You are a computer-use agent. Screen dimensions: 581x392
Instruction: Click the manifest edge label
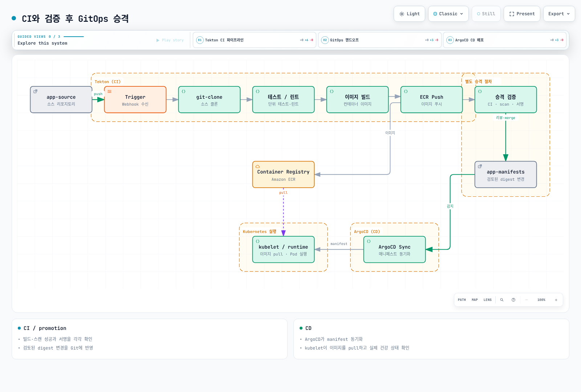click(x=339, y=244)
